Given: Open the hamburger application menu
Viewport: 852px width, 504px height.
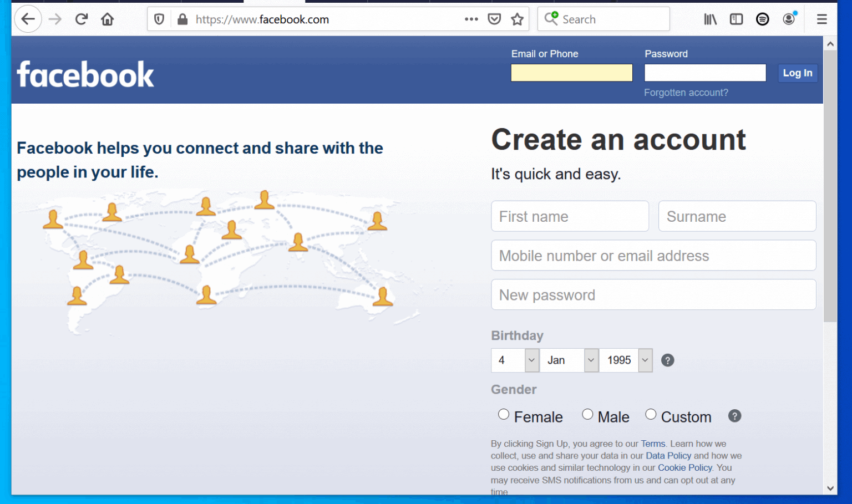Looking at the screenshot, I should tap(821, 18).
